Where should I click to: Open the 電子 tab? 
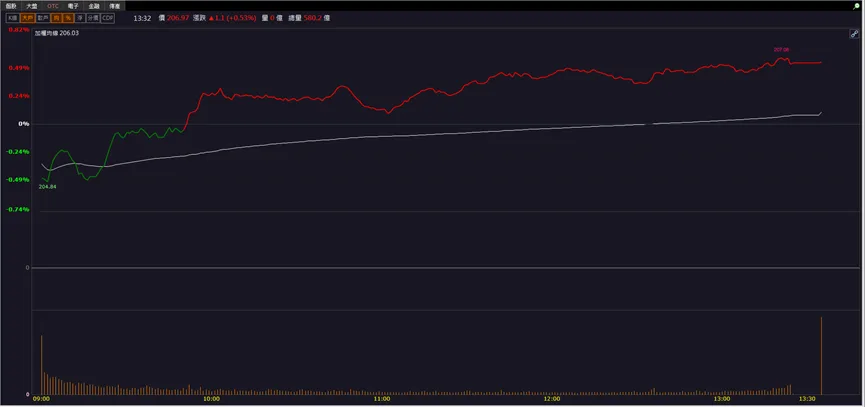click(x=73, y=6)
